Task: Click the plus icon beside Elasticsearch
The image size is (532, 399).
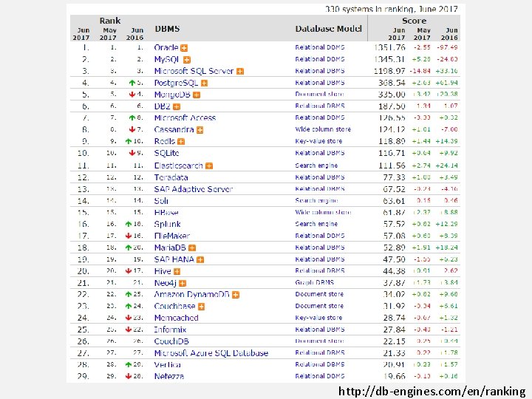Action: [x=209, y=166]
